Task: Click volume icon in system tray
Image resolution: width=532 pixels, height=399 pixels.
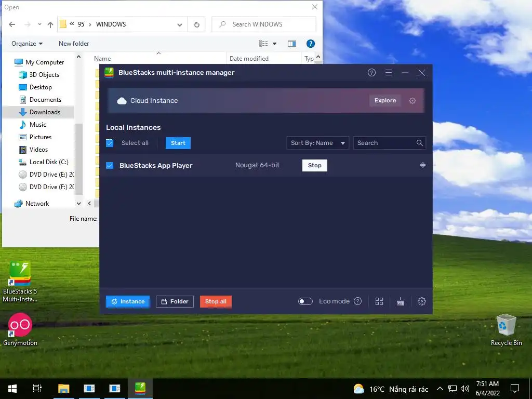Action: pyautogui.click(x=465, y=389)
